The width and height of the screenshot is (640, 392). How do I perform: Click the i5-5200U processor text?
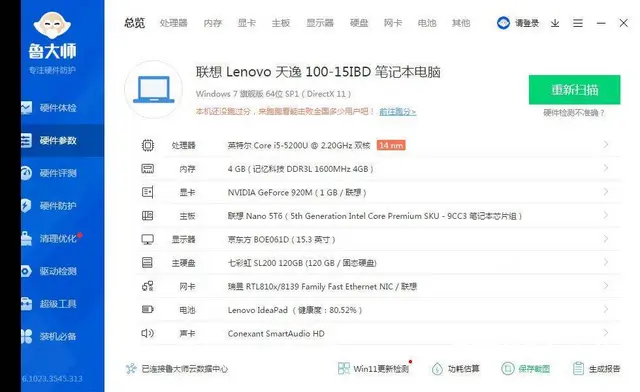pyautogui.click(x=299, y=145)
